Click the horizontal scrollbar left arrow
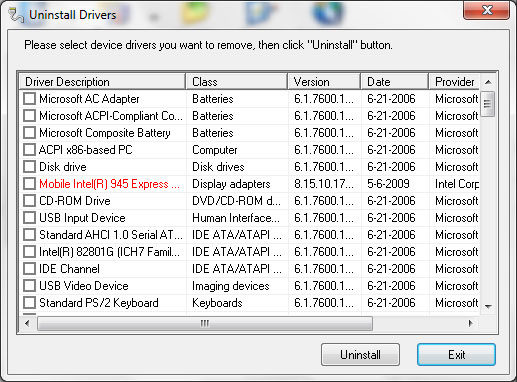The width and height of the screenshot is (517, 382). 27,323
